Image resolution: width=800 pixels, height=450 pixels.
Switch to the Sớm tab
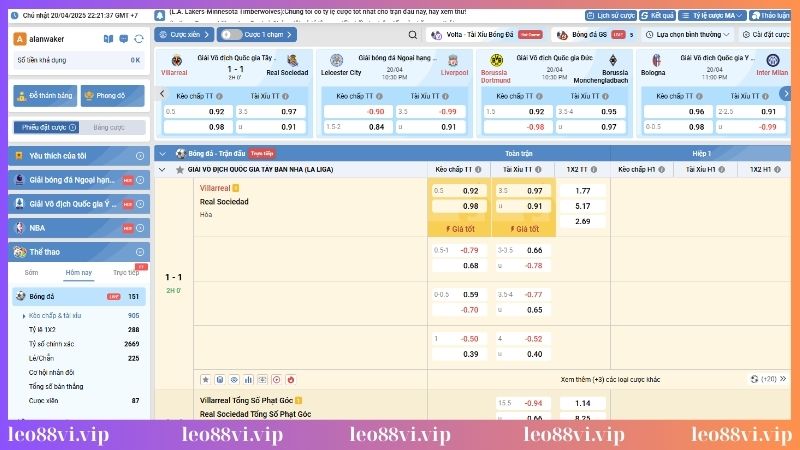(31, 272)
